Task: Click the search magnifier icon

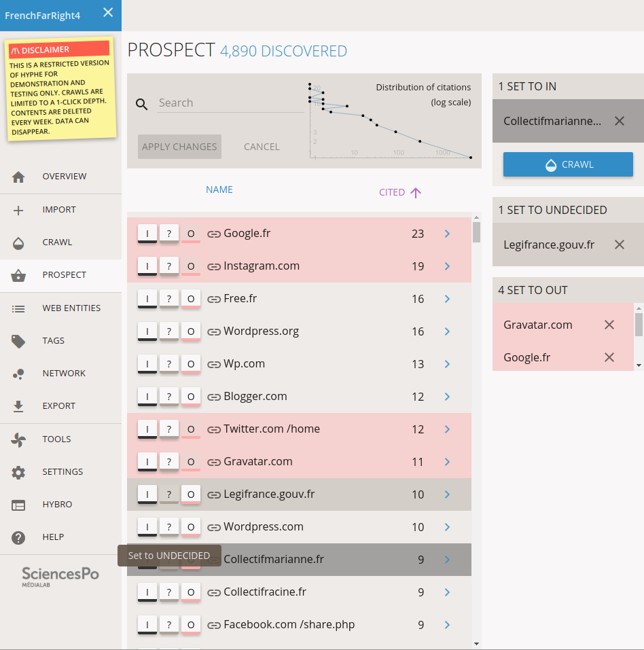Action: (x=142, y=104)
